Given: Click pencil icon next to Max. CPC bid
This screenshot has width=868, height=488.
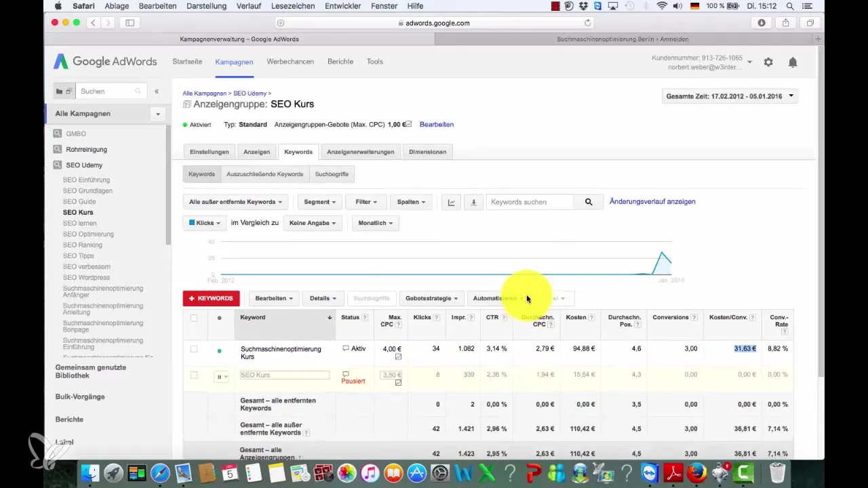Looking at the screenshot, I should tap(408, 125).
